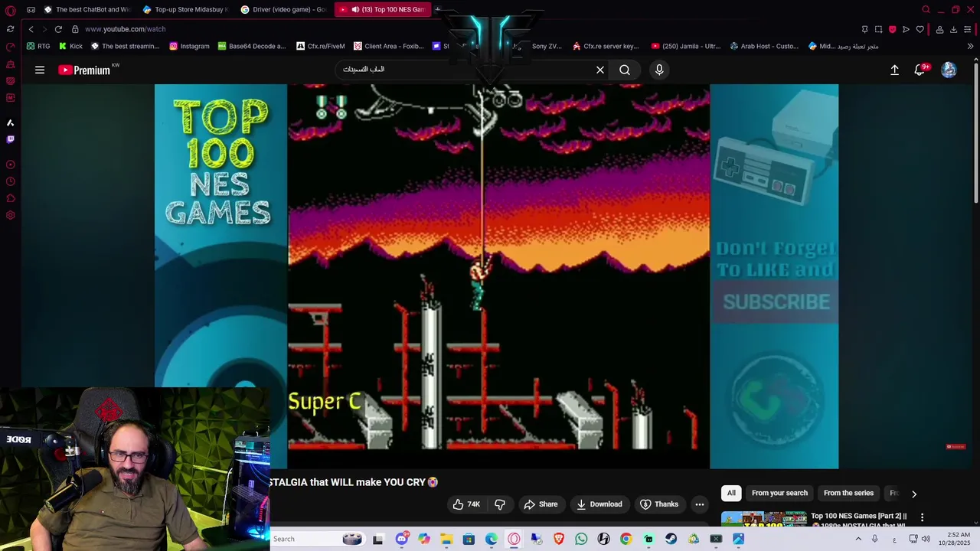Go back in browser history
This screenshot has height=551, width=980.
click(31, 29)
